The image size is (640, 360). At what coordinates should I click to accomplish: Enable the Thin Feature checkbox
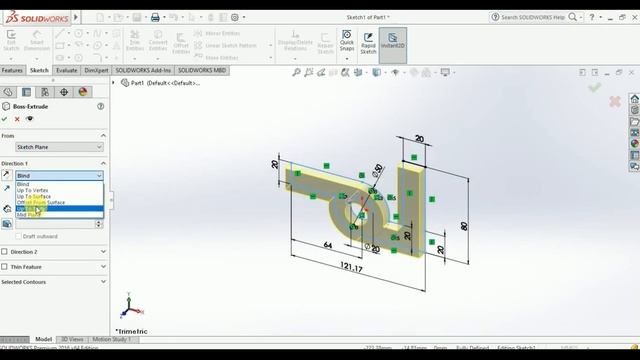[4, 267]
